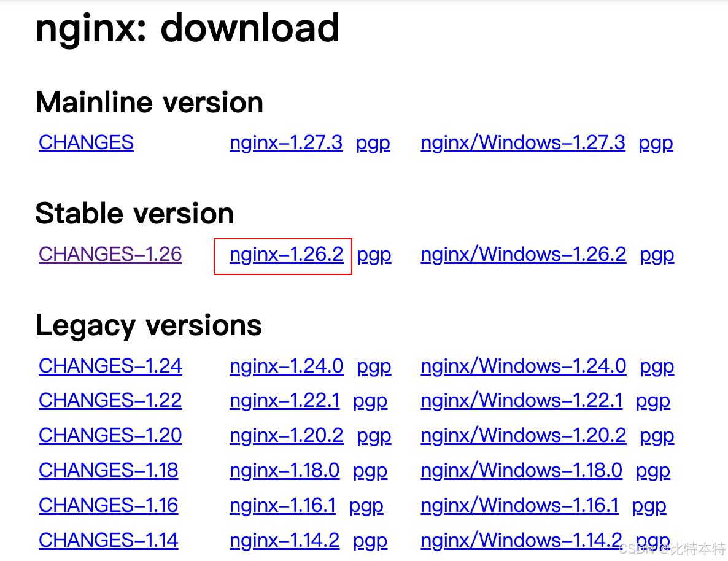The image size is (728, 561).
Task: Open the CHANGES-1.20 link
Action: coord(110,435)
